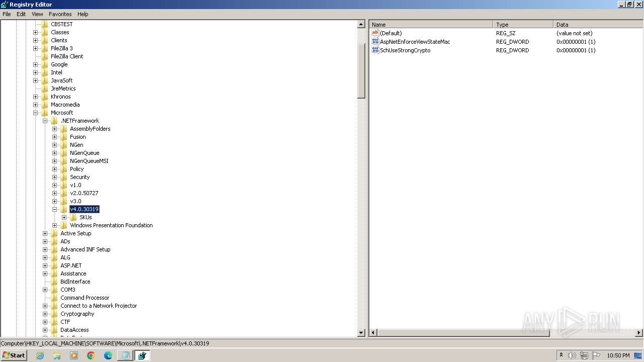Click the tree pane scroll down arrow
The image size is (644, 362).
point(361,332)
